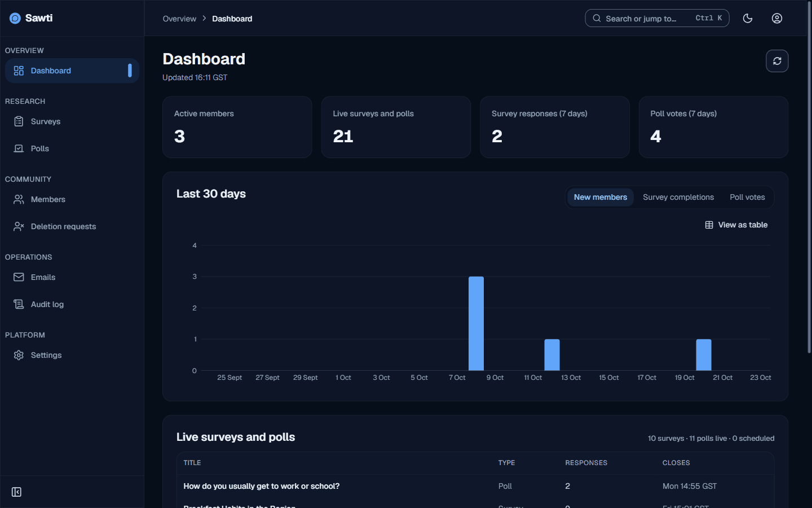Viewport: 812px width, 508px height.
Task: Click the Sawti logo icon
Action: pos(15,18)
